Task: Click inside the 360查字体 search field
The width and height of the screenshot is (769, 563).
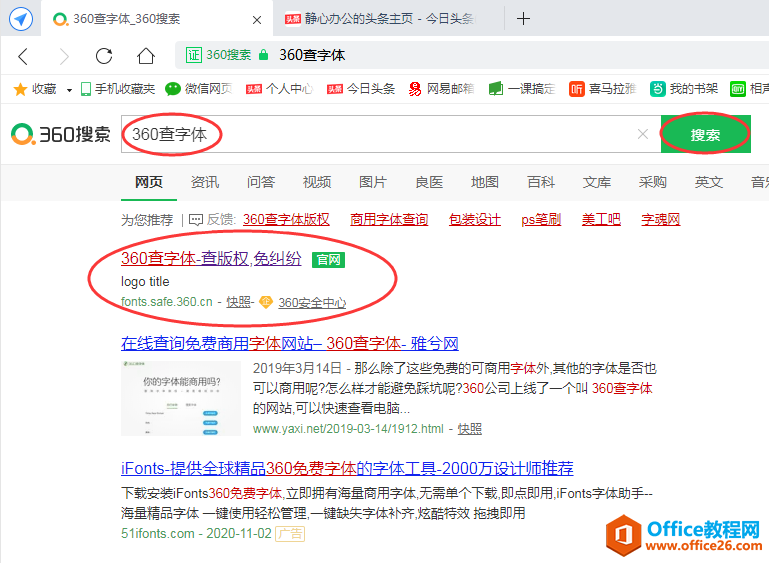Action: [400, 134]
